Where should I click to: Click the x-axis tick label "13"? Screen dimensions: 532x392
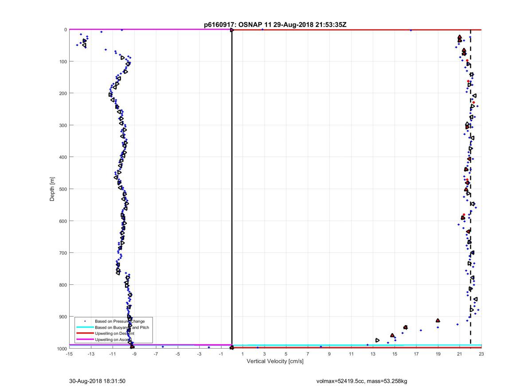pyautogui.click(x=373, y=354)
